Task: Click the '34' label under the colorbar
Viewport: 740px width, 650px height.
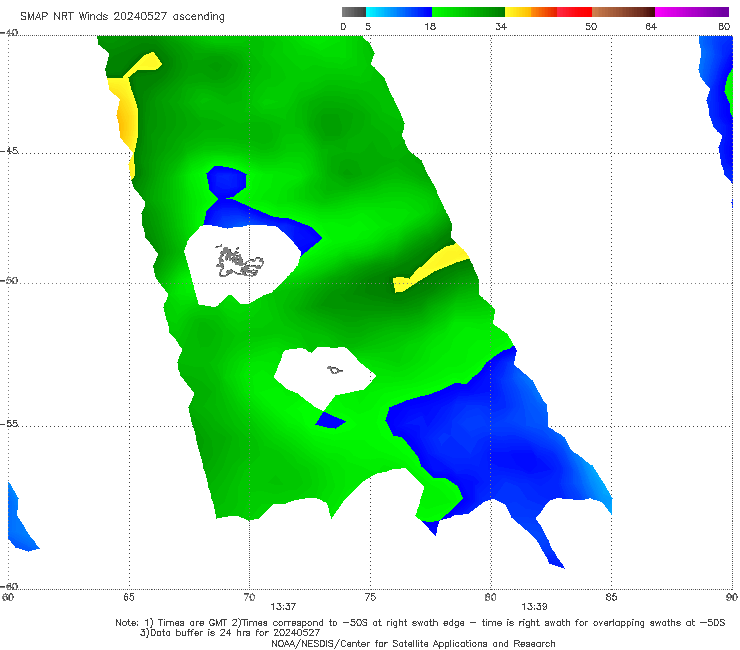Action: (x=501, y=27)
